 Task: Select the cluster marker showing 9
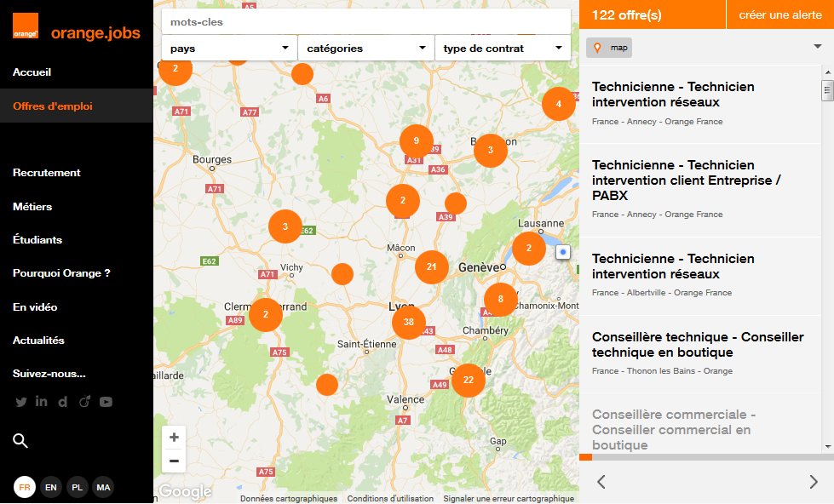pos(417,140)
